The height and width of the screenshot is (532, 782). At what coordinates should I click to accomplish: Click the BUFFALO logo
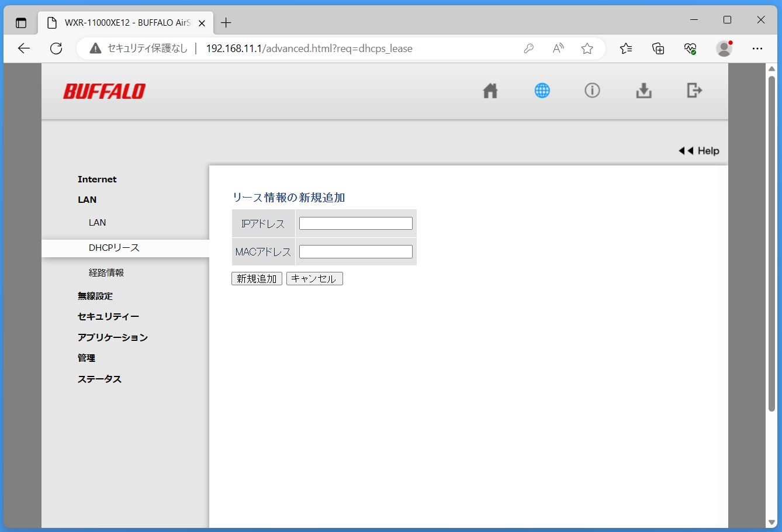tap(104, 91)
